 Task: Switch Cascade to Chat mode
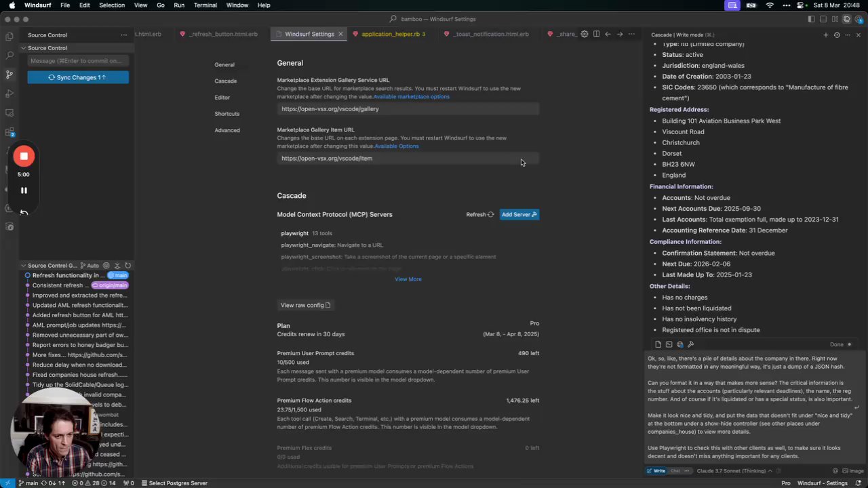(675, 471)
